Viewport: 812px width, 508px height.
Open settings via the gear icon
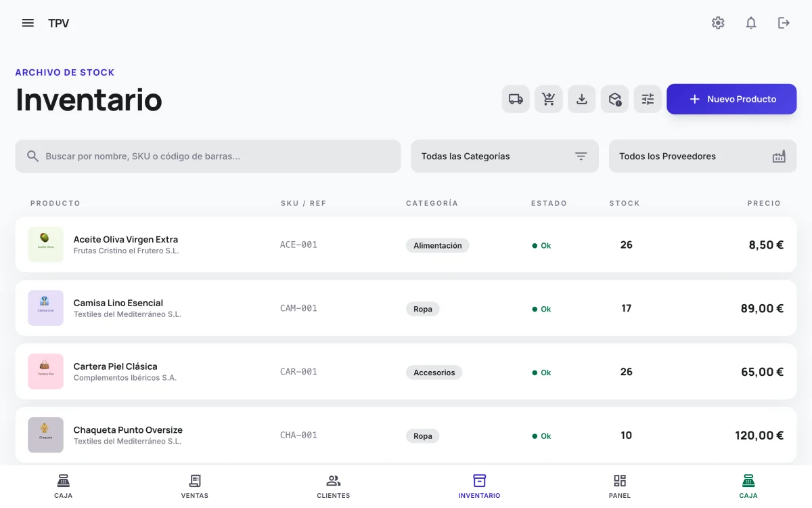[x=718, y=23]
